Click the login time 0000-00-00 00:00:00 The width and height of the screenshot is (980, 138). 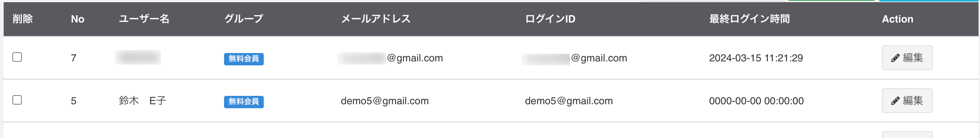coord(756,101)
